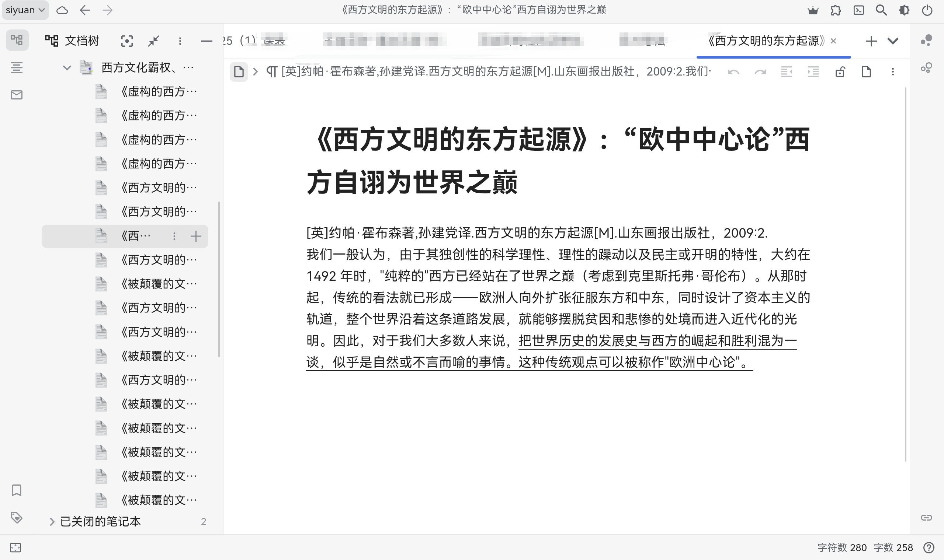This screenshot has width=944, height=560.
Task: Switch theme using the brightness icon
Action: point(904,10)
